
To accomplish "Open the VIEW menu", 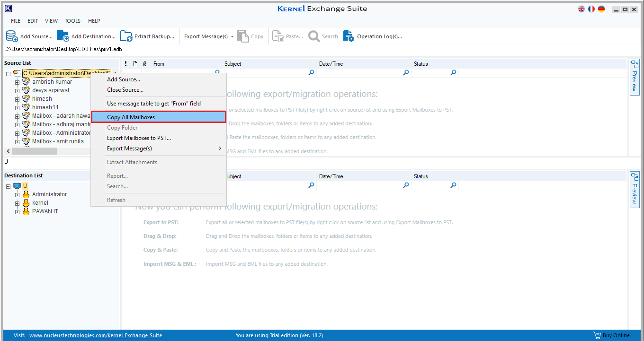I will coord(51,21).
